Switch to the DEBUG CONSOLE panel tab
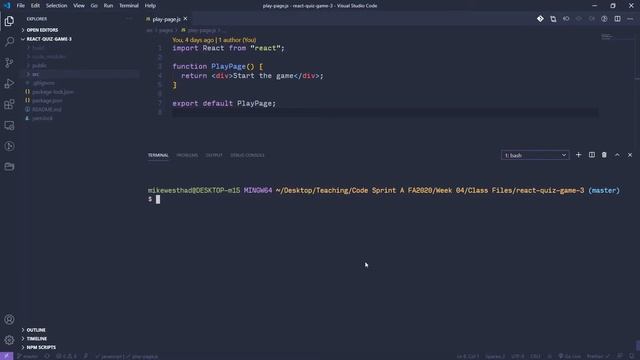The image size is (640, 360). coord(247,156)
